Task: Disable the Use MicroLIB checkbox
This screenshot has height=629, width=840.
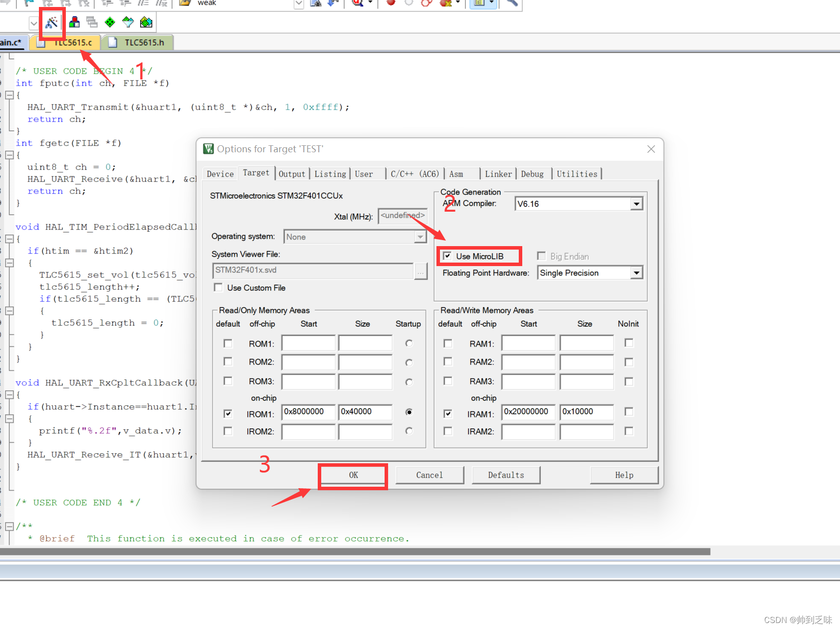Action: (447, 256)
